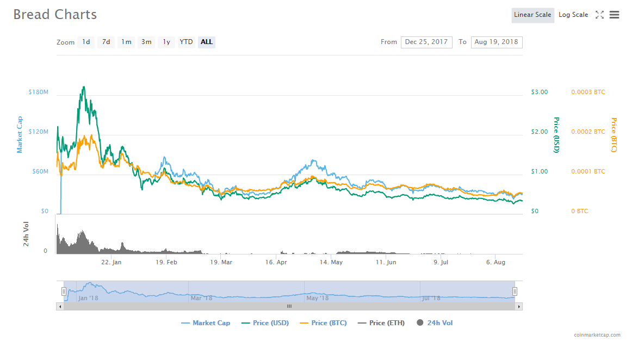644x354 pixels.
Task: Click the Bread Charts heading
Action: point(55,15)
